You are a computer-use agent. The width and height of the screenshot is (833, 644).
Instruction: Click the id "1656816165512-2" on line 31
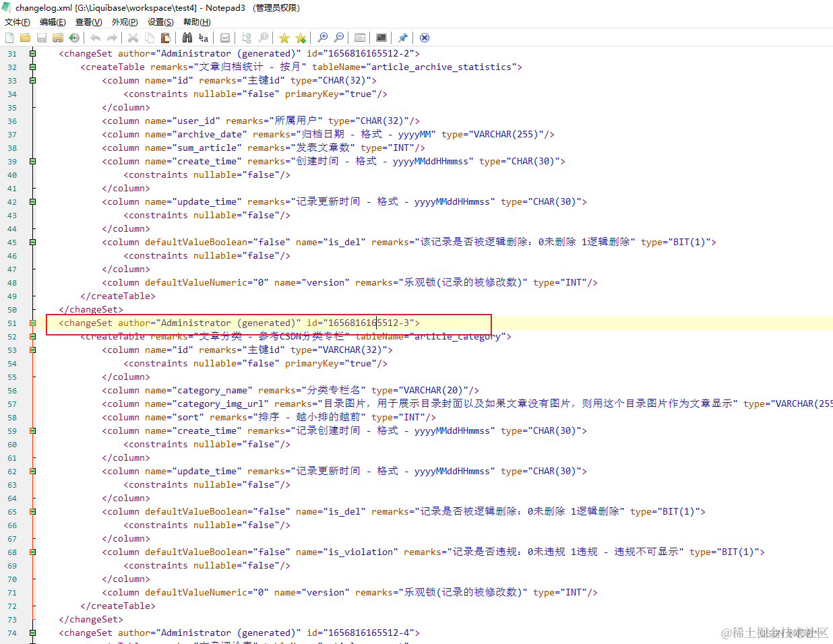pyautogui.click(x=369, y=53)
